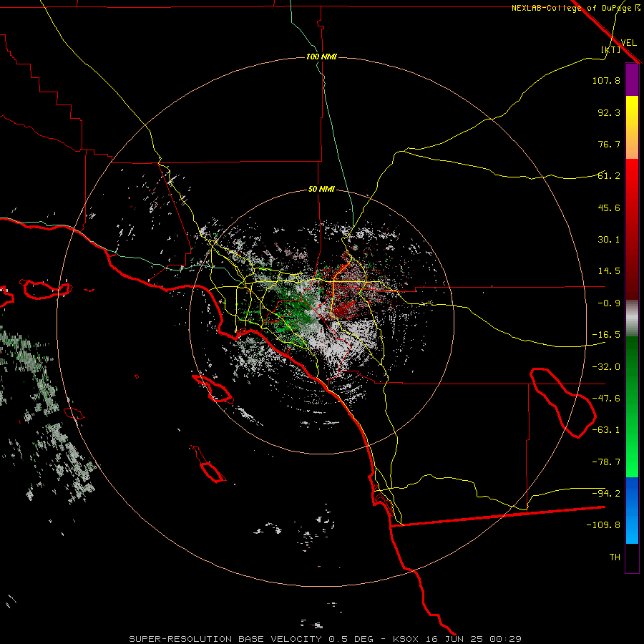
Task: Click the '50 NMI' range ring label
Action: tap(321, 189)
